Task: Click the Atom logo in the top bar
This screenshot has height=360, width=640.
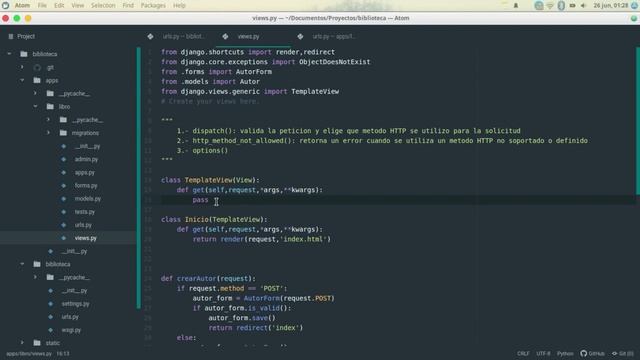Action: tap(5, 5)
